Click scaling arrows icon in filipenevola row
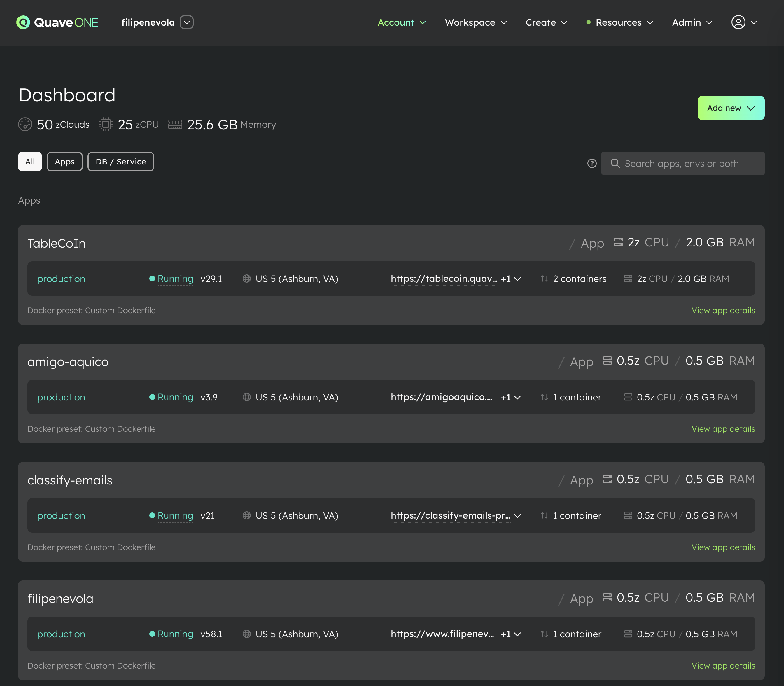The width and height of the screenshot is (784, 686). [x=544, y=634]
